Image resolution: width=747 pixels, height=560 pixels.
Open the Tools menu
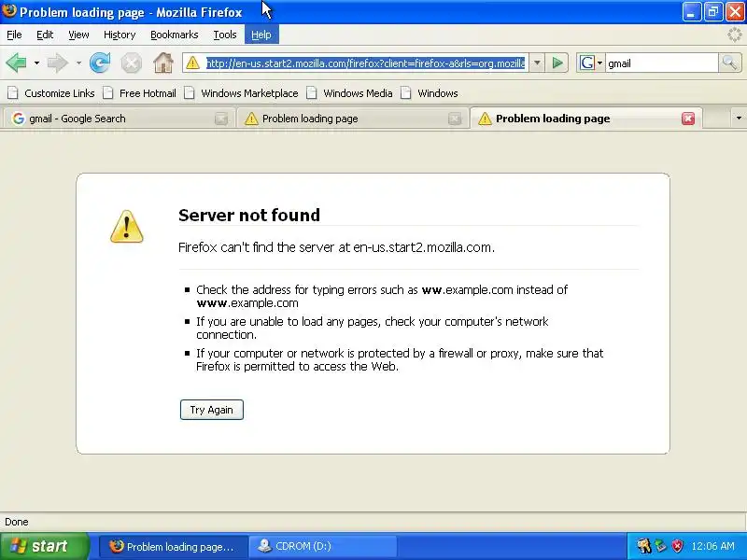225,35
